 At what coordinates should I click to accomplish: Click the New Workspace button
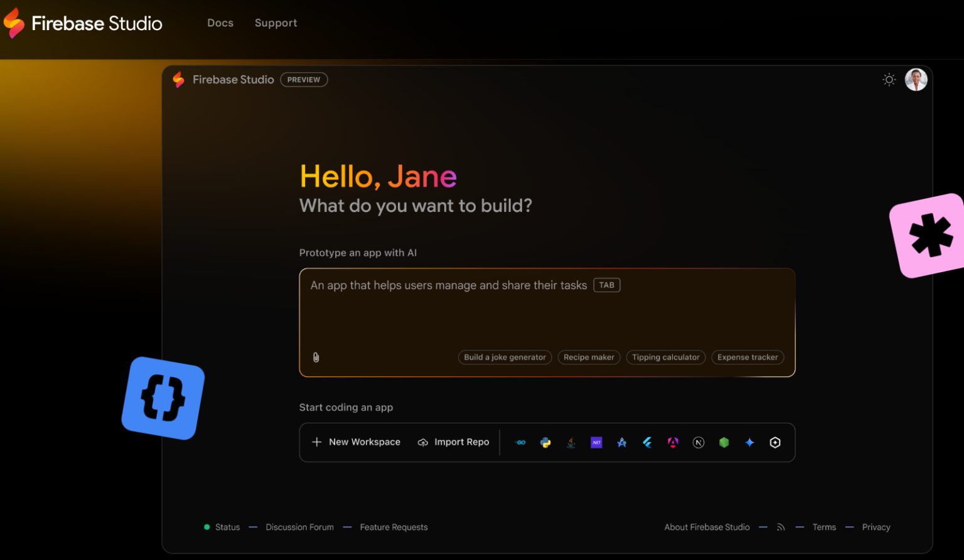356,442
